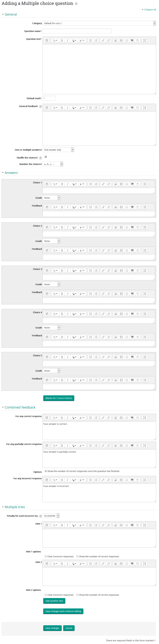
Task: Insert Moodle media in General feedback editor
Action: point(121,108)
